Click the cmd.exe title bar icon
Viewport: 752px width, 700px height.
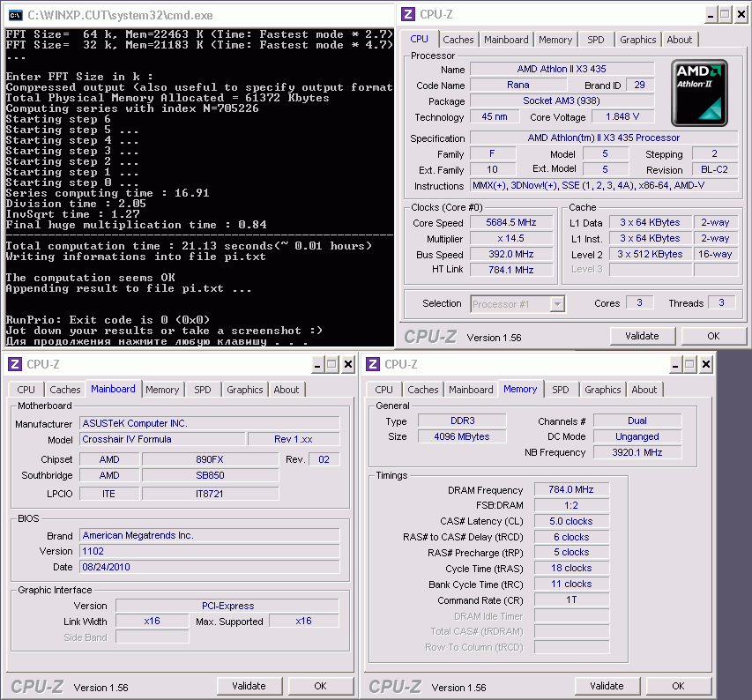(x=15, y=15)
